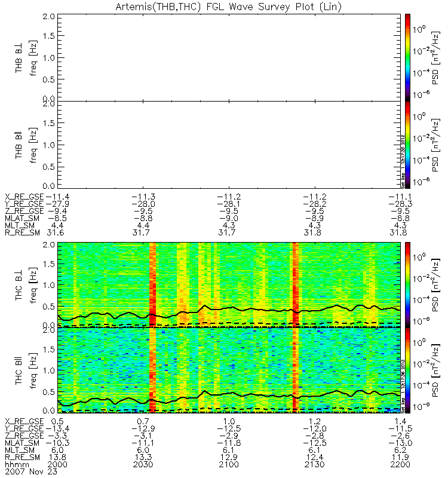The image size is (448, 478).
Task: Click the PSD color bar beside the THB B∥ panel
Action: point(407,145)
